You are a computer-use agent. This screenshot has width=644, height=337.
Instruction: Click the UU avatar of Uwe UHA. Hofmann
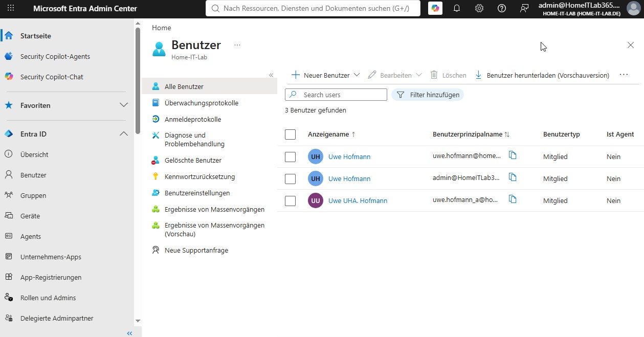pos(316,200)
